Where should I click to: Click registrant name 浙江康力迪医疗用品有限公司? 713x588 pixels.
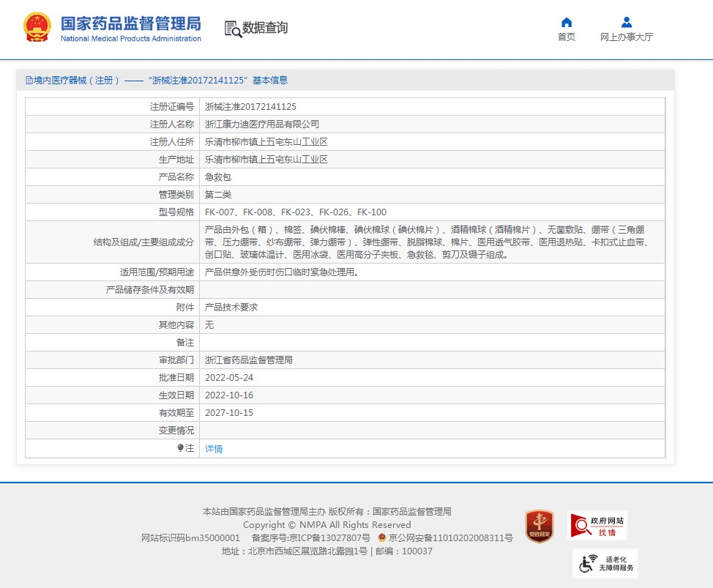(x=262, y=124)
